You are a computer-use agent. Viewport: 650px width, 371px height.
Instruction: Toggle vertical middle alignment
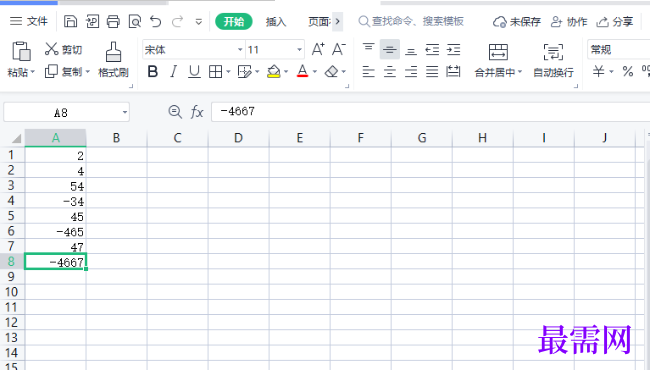tap(390, 49)
